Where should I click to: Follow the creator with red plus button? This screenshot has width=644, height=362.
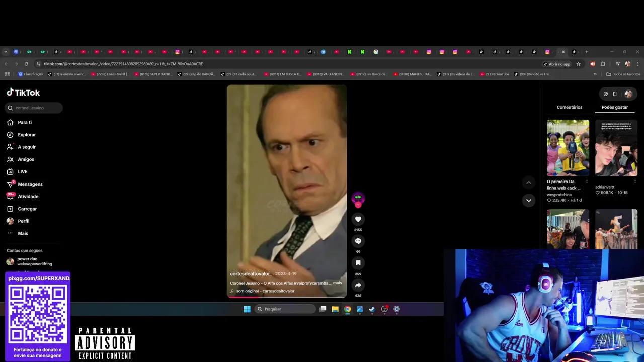tap(358, 205)
